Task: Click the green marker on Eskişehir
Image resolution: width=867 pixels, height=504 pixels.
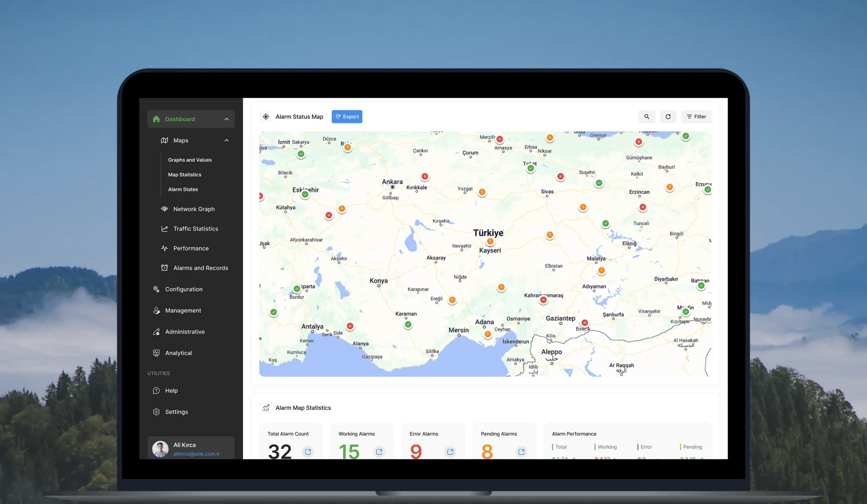Action: click(305, 195)
